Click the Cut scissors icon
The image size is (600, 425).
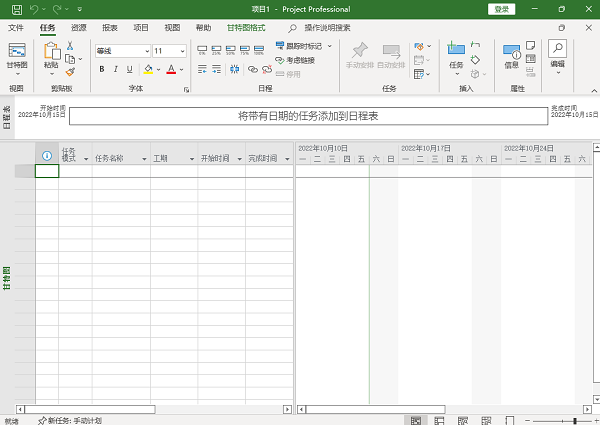coord(70,46)
